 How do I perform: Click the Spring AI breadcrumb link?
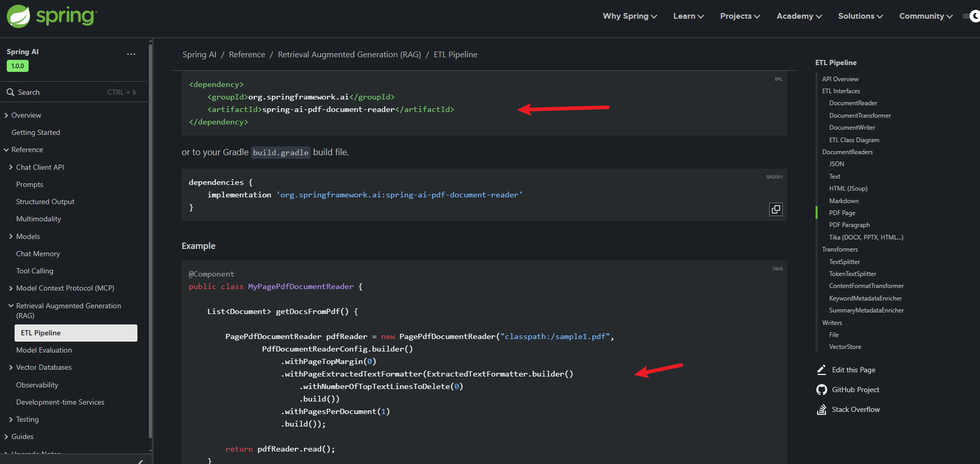pos(199,54)
